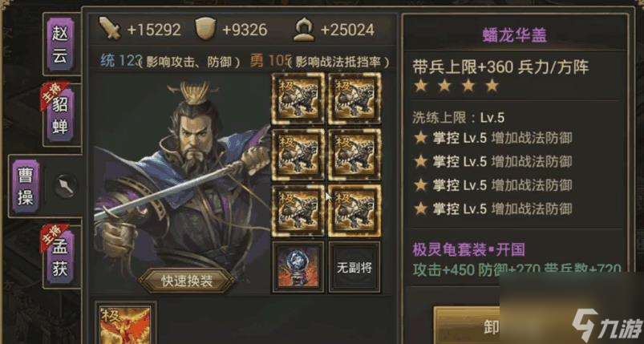Select the top-right equipment slot icon
The height and width of the screenshot is (344, 644).
point(354,99)
